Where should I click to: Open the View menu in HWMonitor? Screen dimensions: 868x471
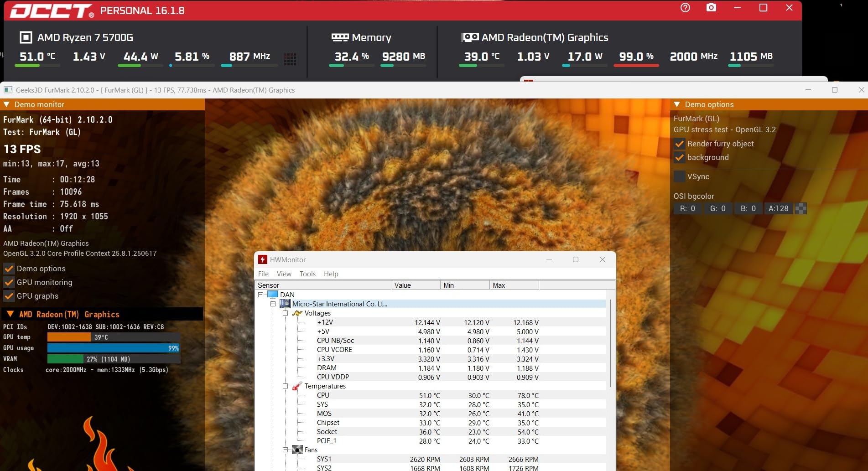tap(284, 274)
